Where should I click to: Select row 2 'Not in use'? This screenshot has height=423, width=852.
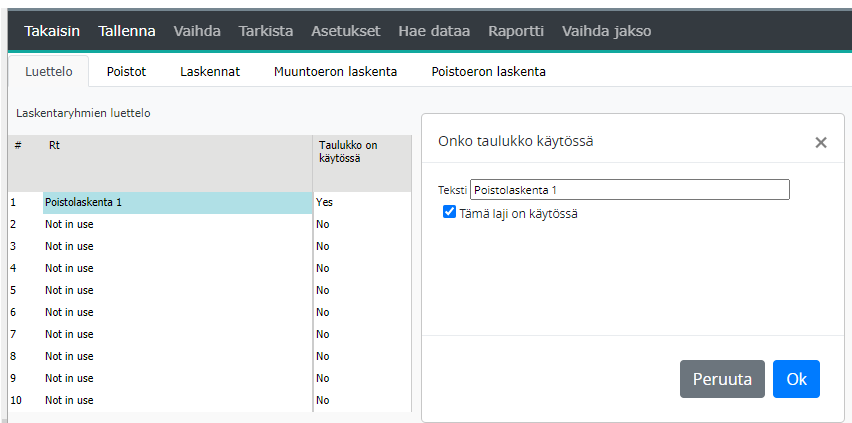pyautogui.click(x=177, y=224)
